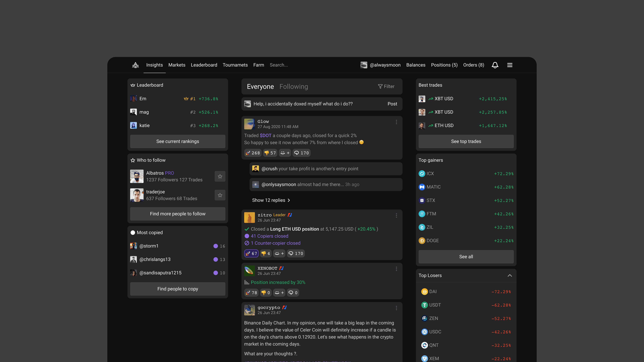
Task: Click the STX coin icon
Action: pyautogui.click(x=422, y=201)
